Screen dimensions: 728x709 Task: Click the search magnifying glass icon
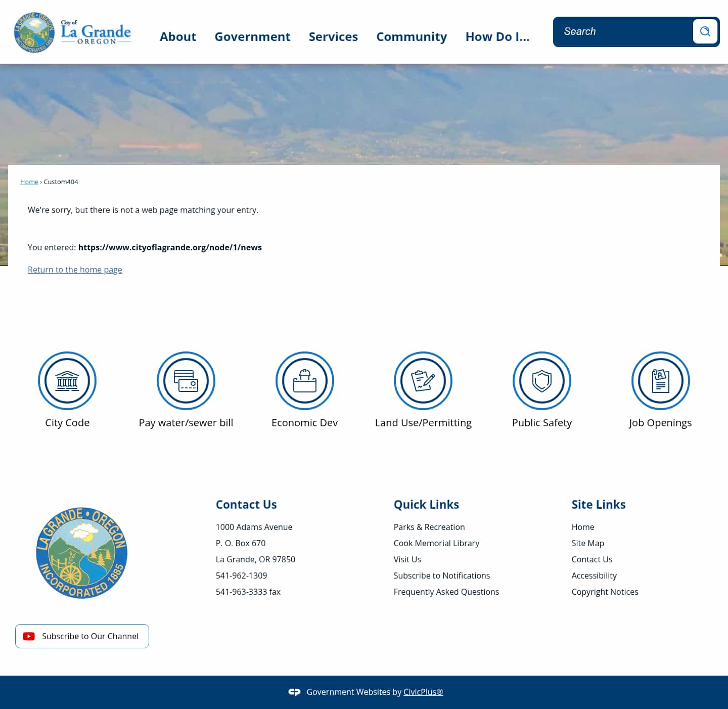pyautogui.click(x=705, y=31)
